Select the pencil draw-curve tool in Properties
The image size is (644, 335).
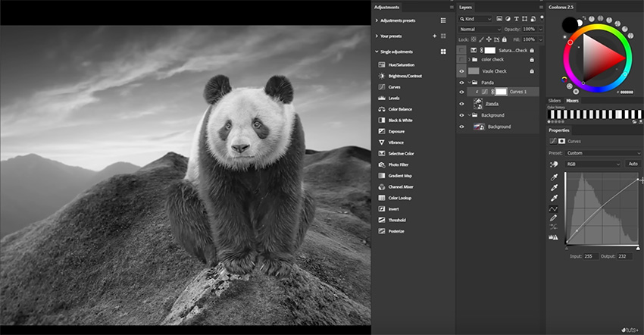[x=553, y=218]
